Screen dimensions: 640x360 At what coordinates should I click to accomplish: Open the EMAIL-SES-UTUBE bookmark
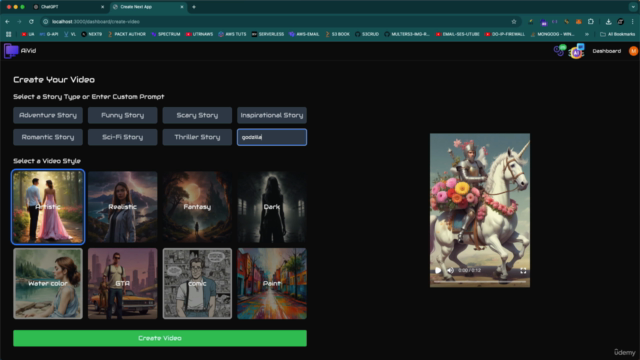click(x=457, y=34)
